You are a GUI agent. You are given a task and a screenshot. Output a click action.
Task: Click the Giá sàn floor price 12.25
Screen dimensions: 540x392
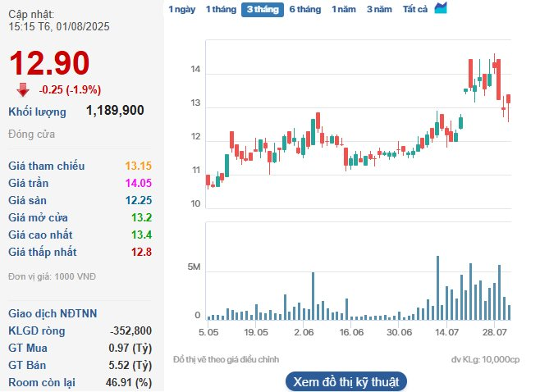pos(138,200)
